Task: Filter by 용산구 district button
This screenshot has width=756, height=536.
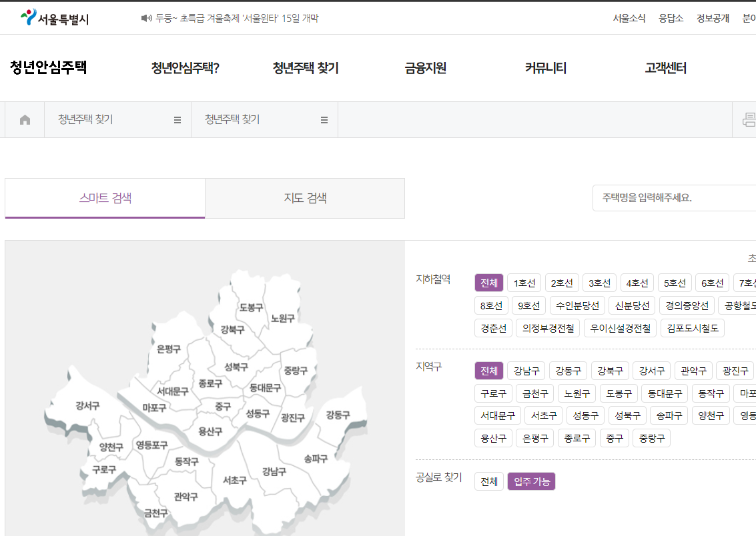Action: point(493,438)
